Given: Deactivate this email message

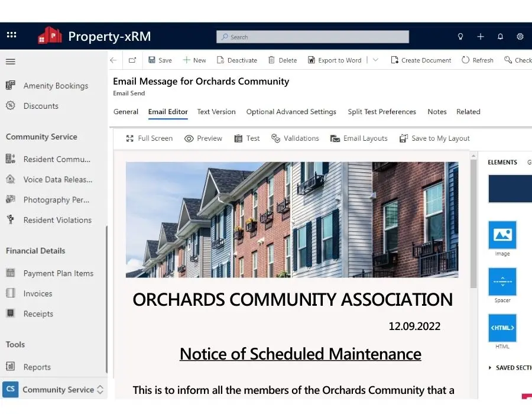Looking at the screenshot, I should click(x=237, y=60).
